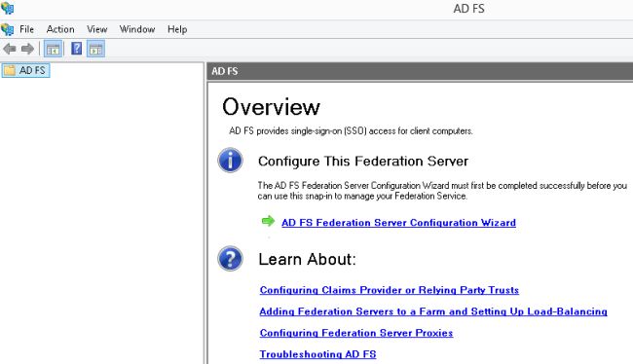Launch AD FS Federation Server Configuration Wizard link
The image size is (633, 364).
pos(398,223)
